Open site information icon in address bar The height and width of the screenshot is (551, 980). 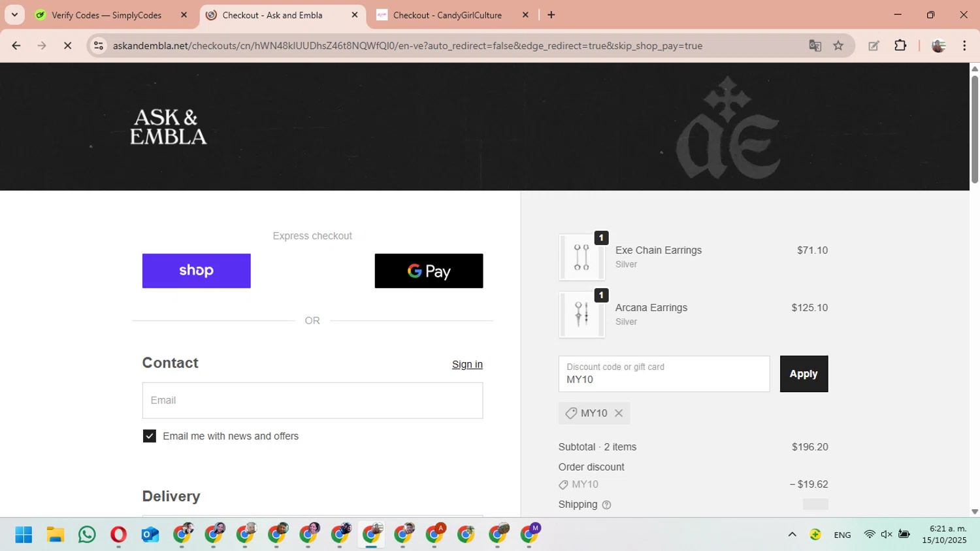pos(99,46)
